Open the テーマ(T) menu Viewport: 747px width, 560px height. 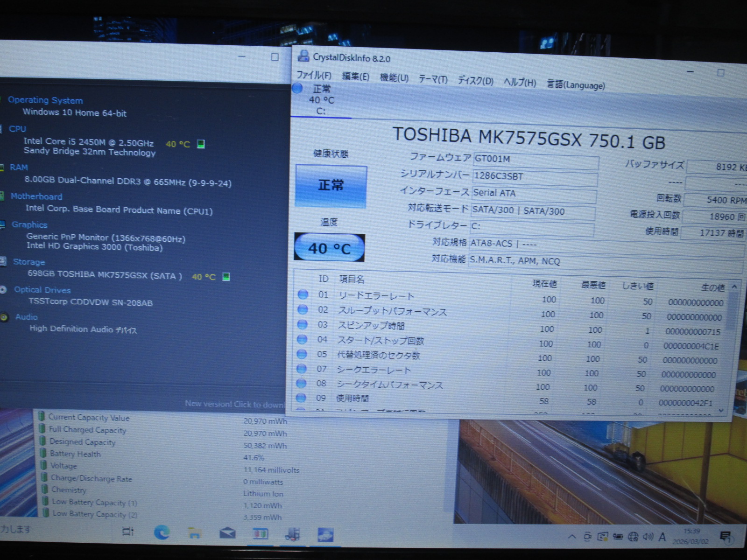433,79
